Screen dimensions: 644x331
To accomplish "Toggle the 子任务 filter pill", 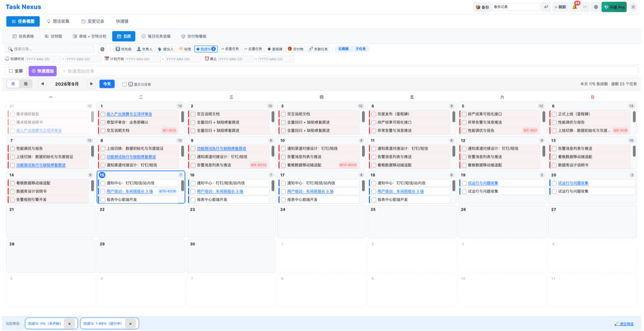I will click(x=361, y=49).
